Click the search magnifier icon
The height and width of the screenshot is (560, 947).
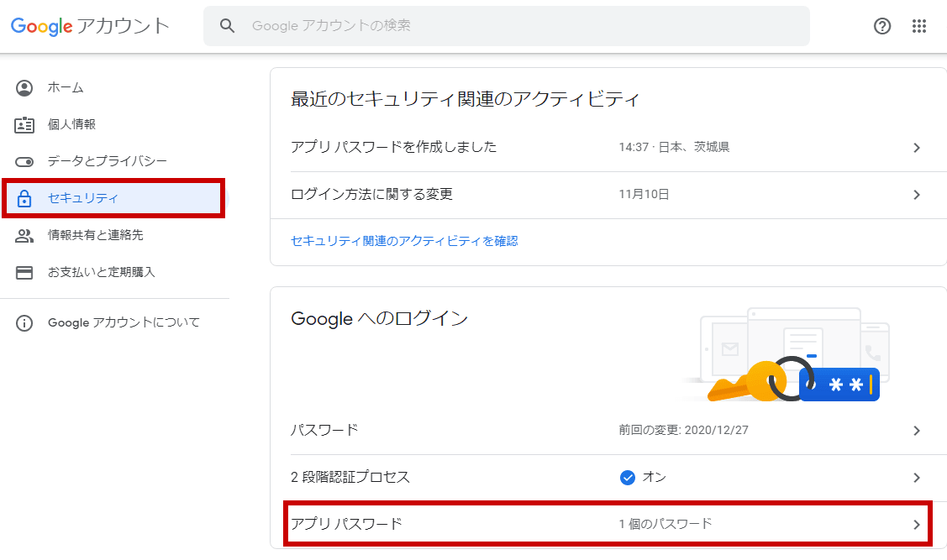[227, 26]
